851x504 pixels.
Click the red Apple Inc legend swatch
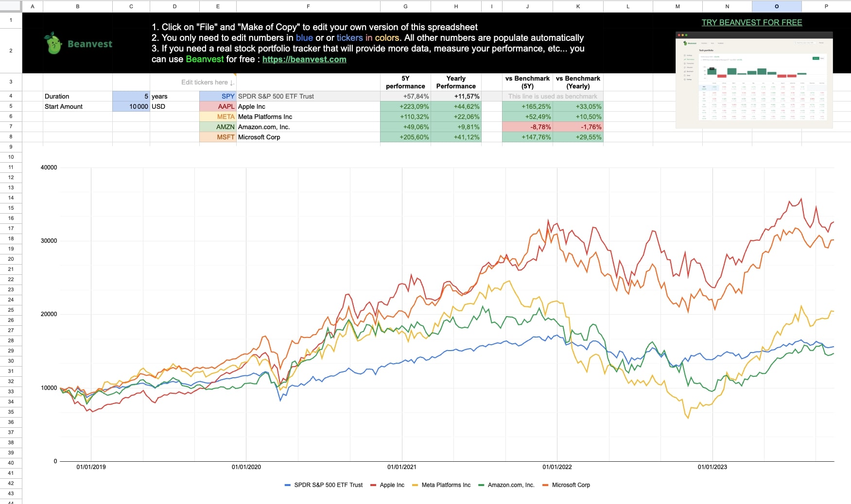pyautogui.click(x=373, y=485)
